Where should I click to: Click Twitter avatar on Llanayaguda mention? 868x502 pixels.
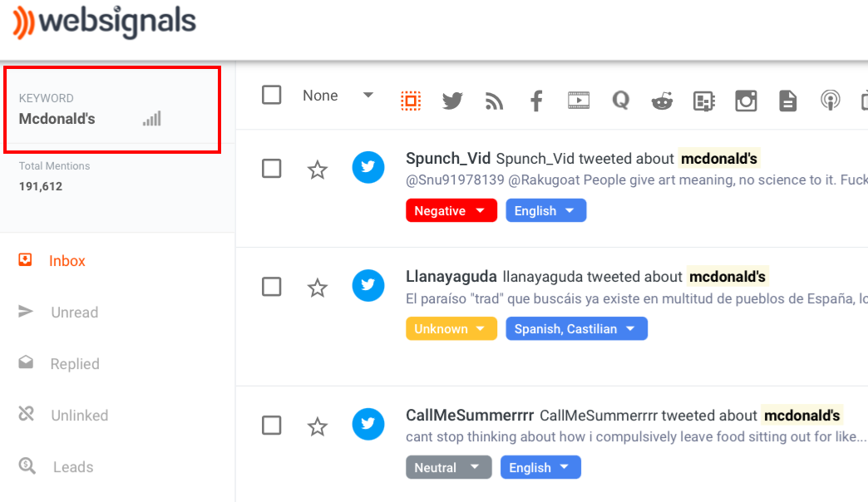[368, 286]
